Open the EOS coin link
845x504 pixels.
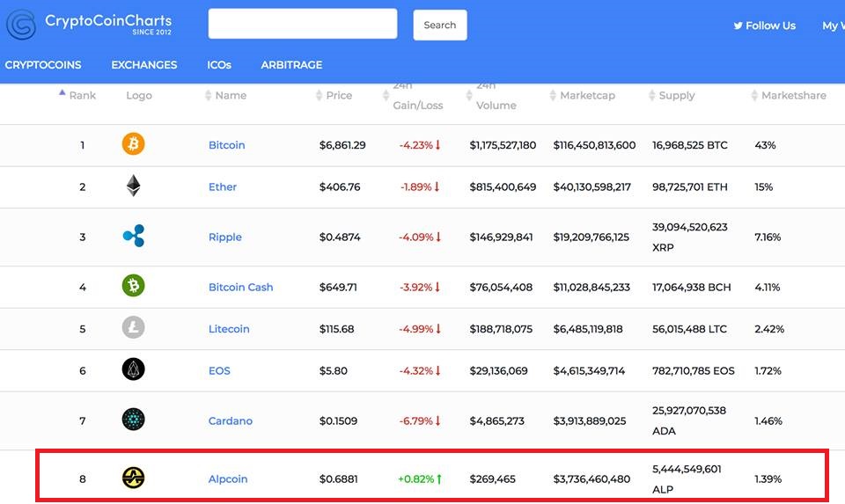pos(219,370)
